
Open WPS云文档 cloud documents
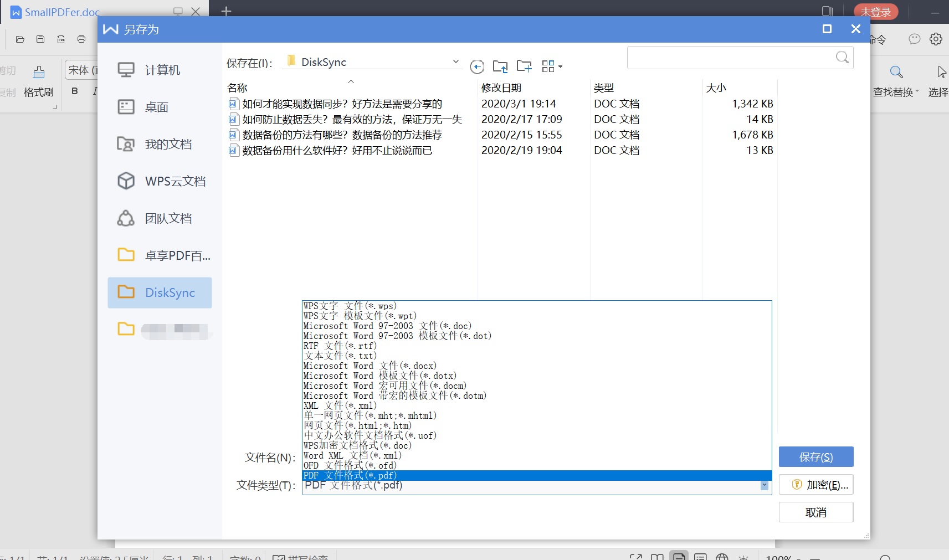[x=160, y=182]
